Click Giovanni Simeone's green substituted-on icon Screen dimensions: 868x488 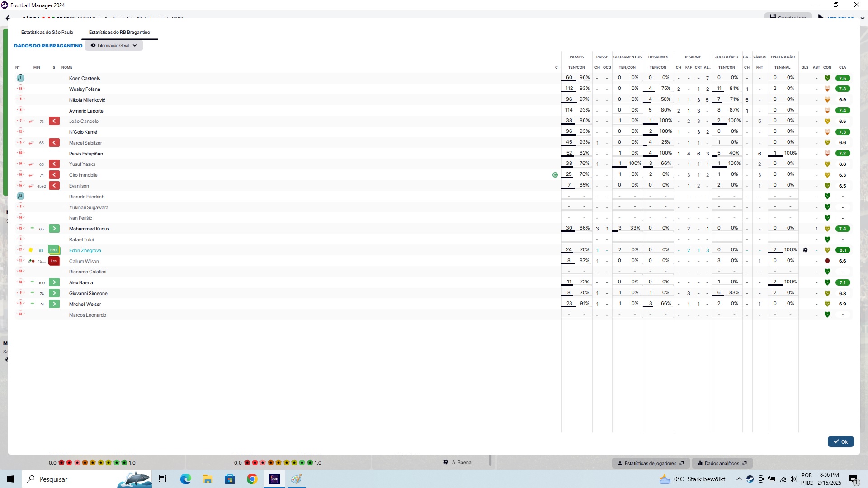coord(54,293)
